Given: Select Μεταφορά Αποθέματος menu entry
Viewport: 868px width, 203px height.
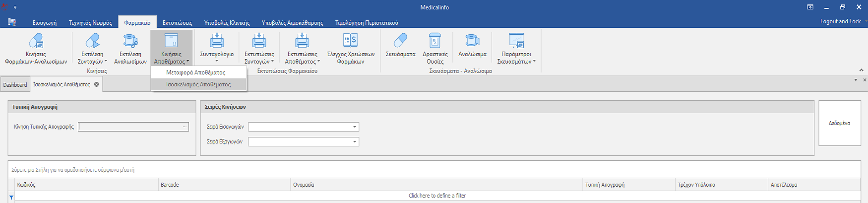Looking at the screenshot, I should 196,72.
